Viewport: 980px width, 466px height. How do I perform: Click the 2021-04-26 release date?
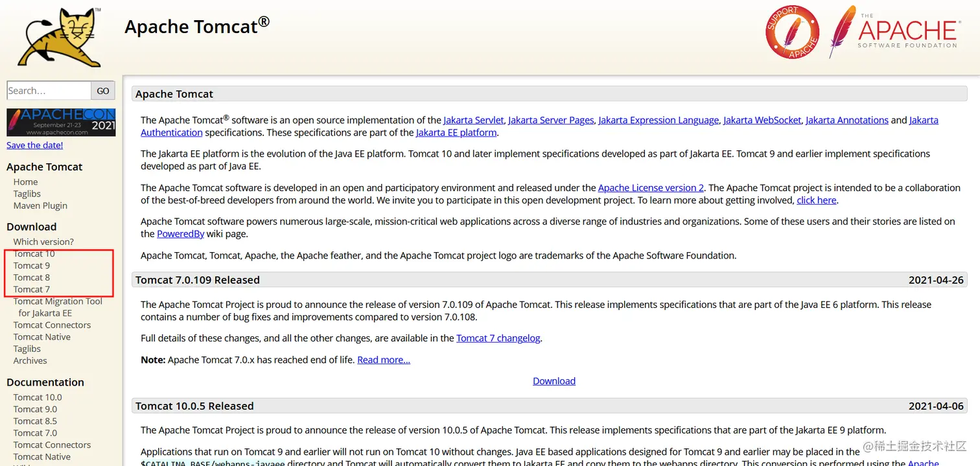tap(936, 280)
